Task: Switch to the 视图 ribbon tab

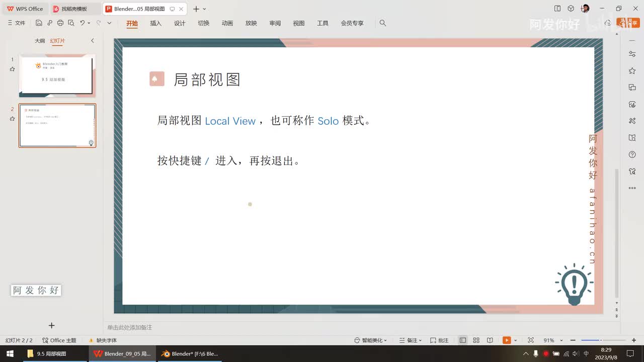Action: 299,23
